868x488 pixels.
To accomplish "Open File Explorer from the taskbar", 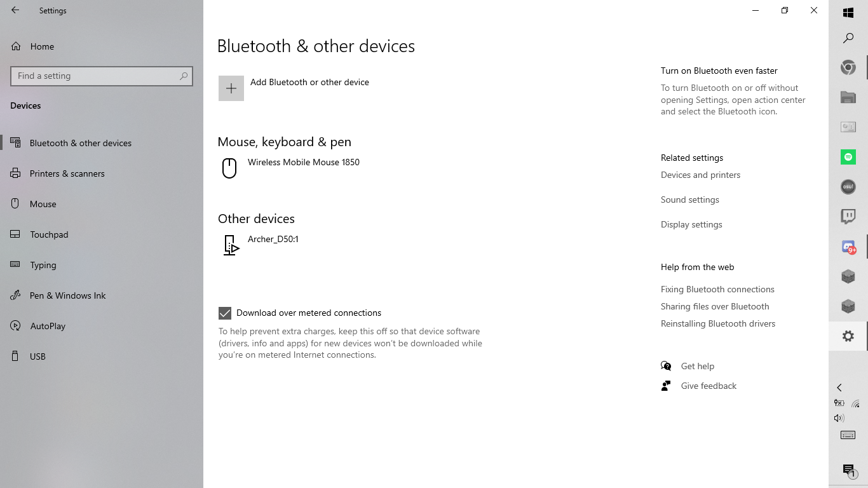I will coord(848,97).
